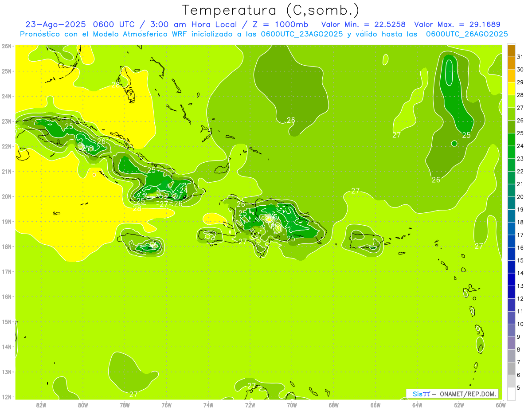Click the "26N" latitude axis label
The width and height of the screenshot is (532, 411).
tap(6, 46)
